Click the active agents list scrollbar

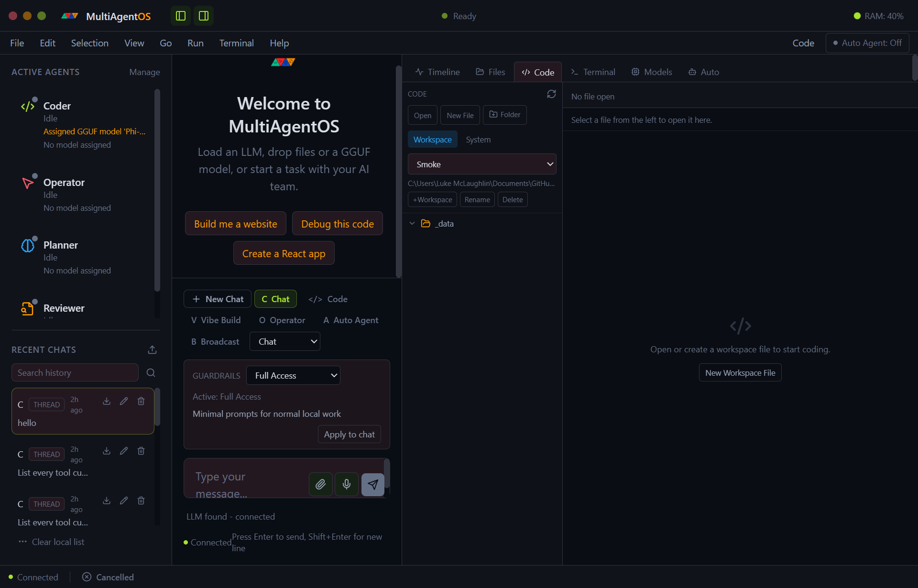point(157,190)
